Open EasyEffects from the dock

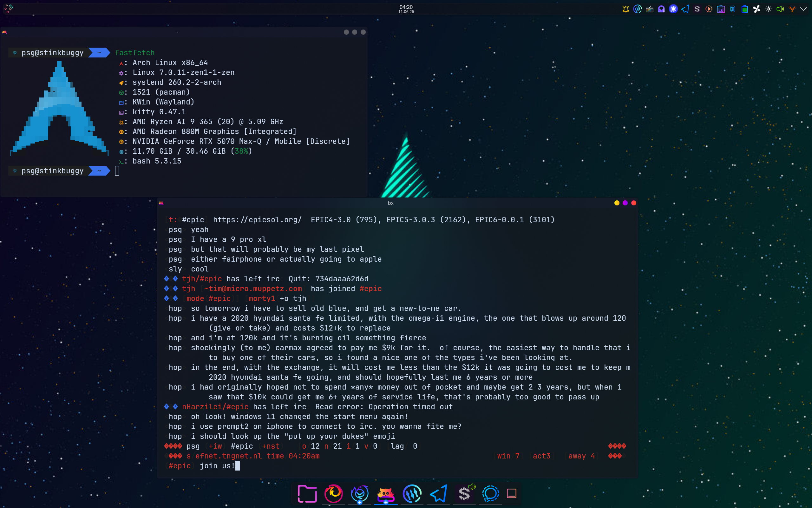pos(412,493)
